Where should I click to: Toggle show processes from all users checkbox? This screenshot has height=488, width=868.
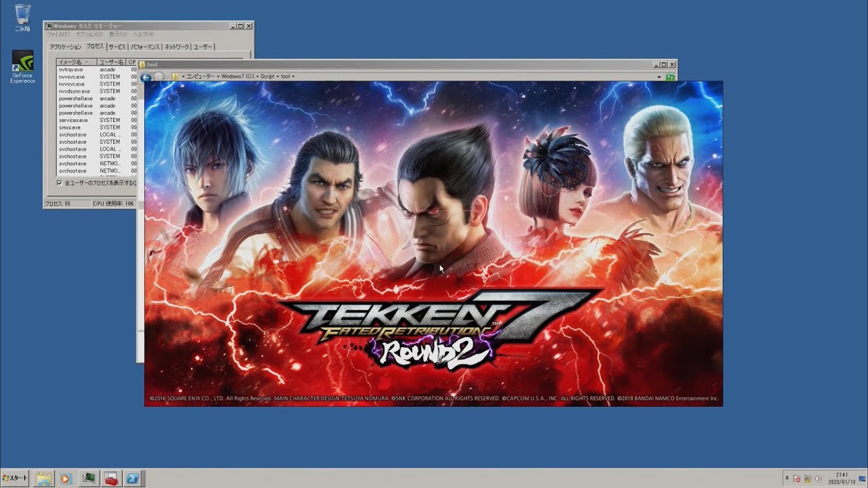[59, 183]
